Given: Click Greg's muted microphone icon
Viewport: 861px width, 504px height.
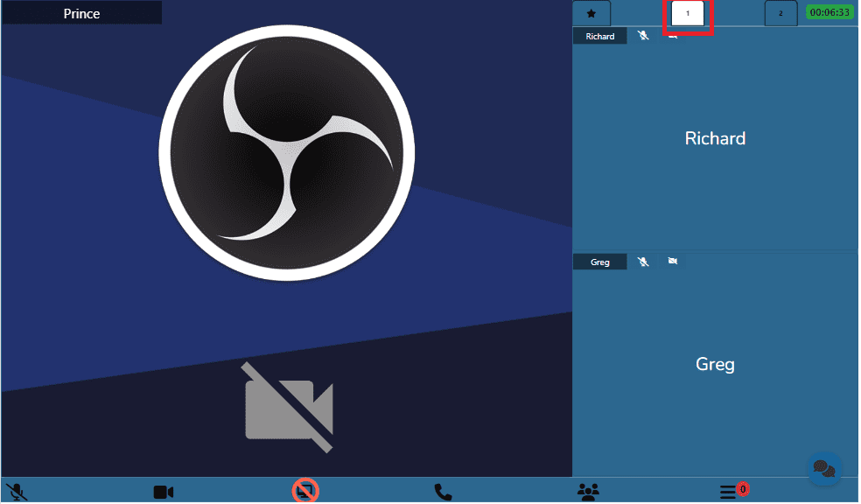Looking at the screenshot, I should click(x=643, y=262).
